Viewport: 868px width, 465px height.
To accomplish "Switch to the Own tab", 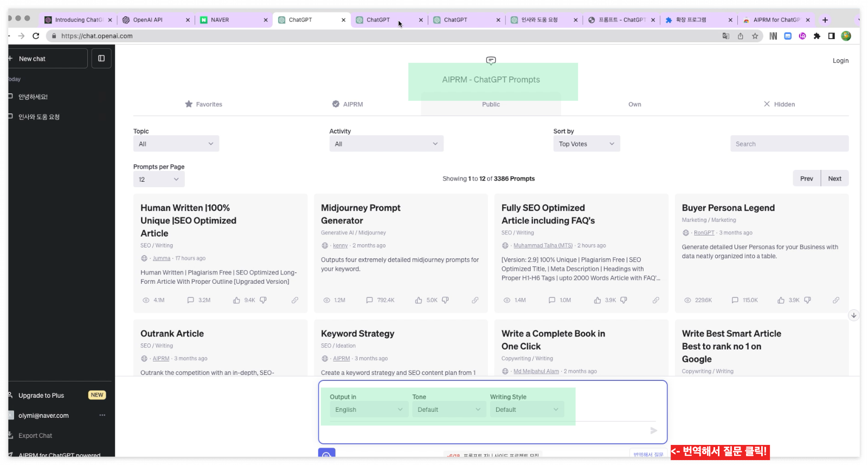I will click(x=635, y=104).
